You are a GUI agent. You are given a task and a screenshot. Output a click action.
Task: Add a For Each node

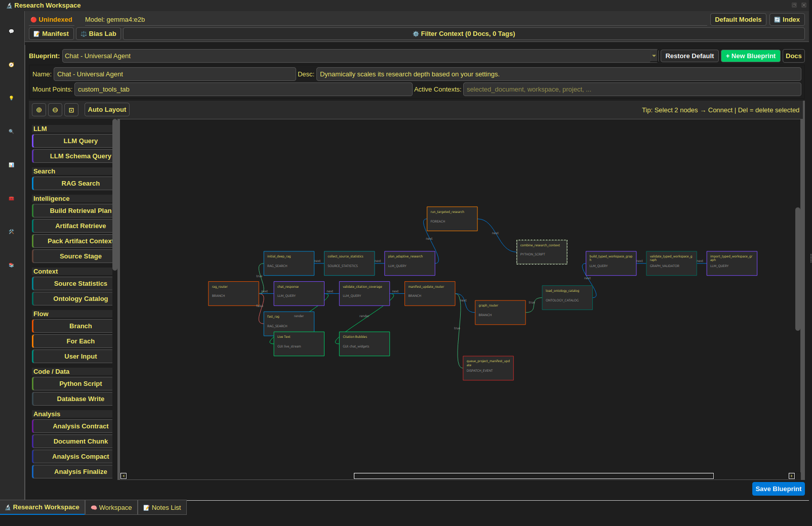point(73,341)
